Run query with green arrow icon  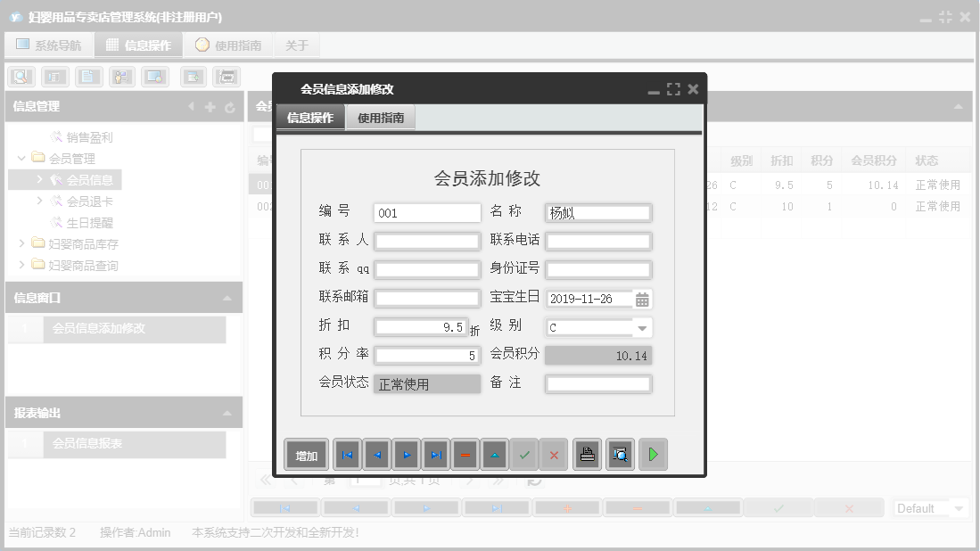653,454
